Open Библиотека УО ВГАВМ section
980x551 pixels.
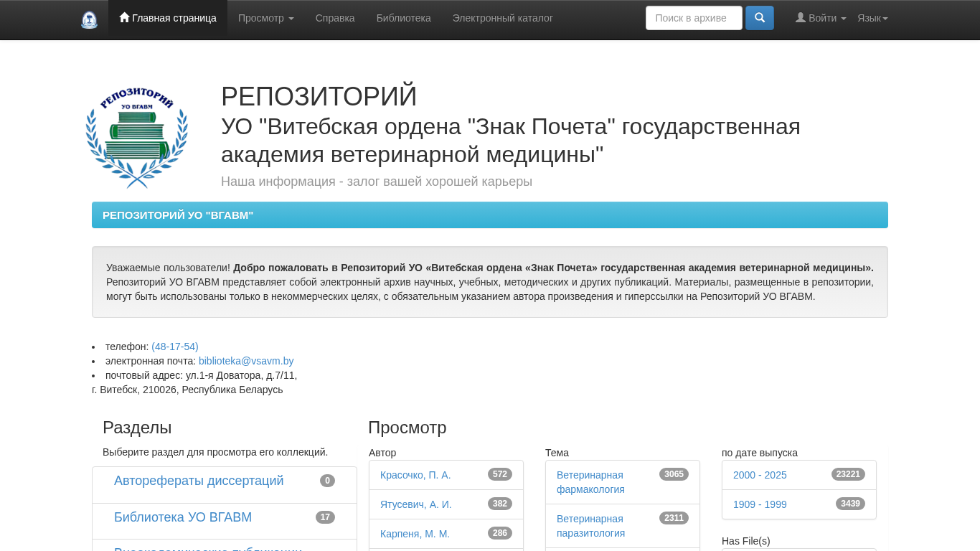(183, 517)
